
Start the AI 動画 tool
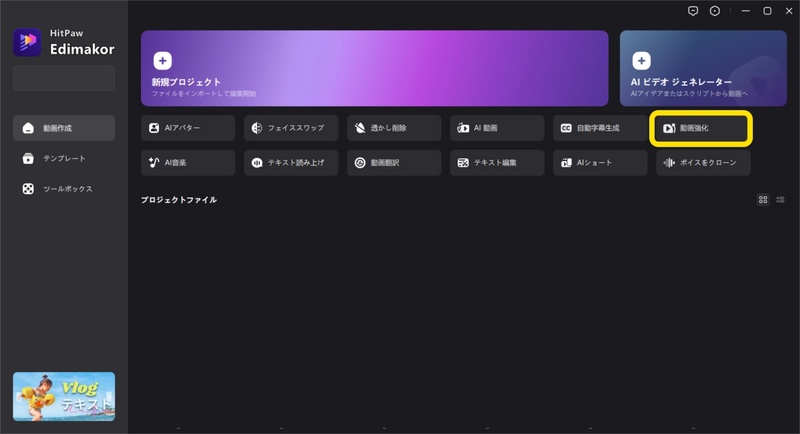[497, 128]
